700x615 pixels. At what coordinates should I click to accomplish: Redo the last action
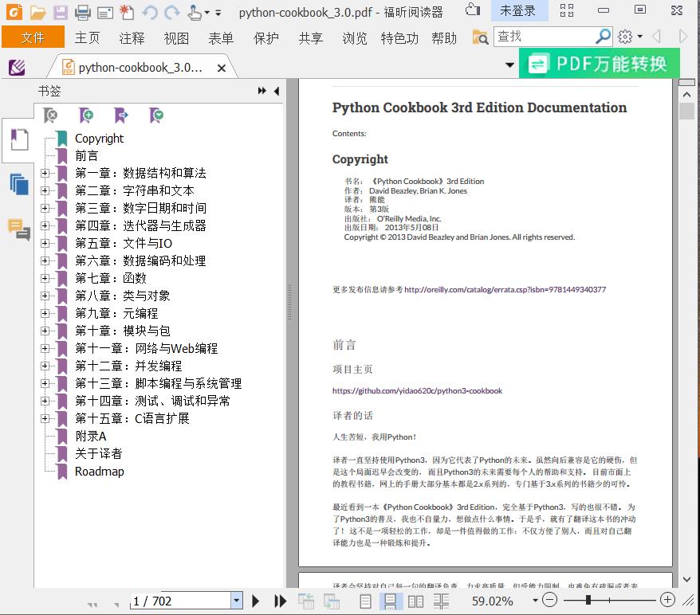172,13
